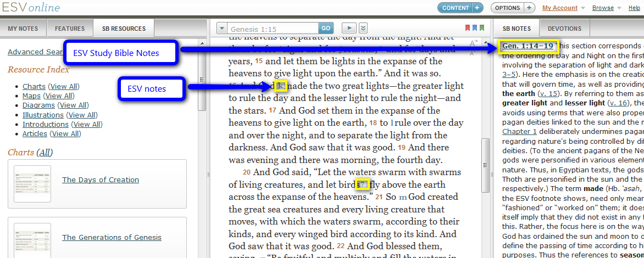644x258 pixels.
Task: Open My Account link
Action: [x=560, y=8]
